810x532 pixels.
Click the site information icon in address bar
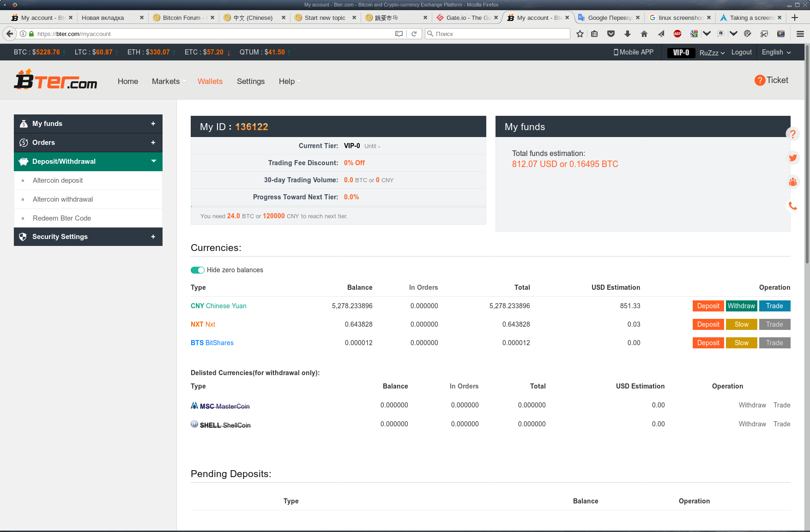pos(23,34)
